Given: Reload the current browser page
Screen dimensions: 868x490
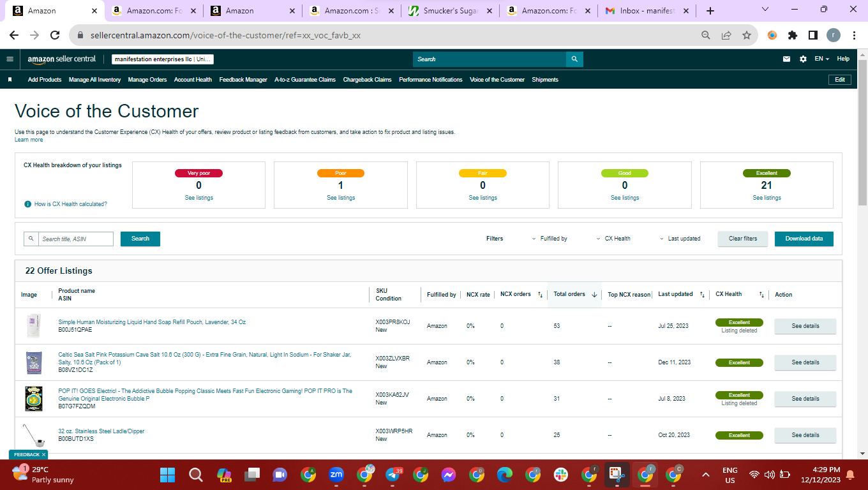Looking at the screenshot, I should tap(55, 36).
